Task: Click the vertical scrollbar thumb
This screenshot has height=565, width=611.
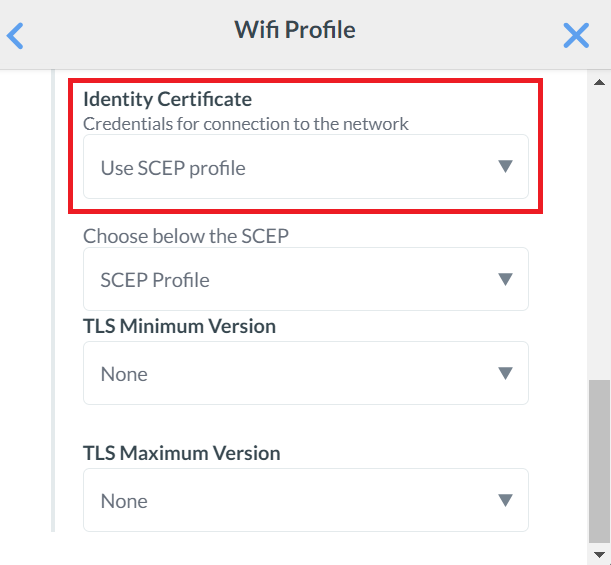Action: (600, 460)
